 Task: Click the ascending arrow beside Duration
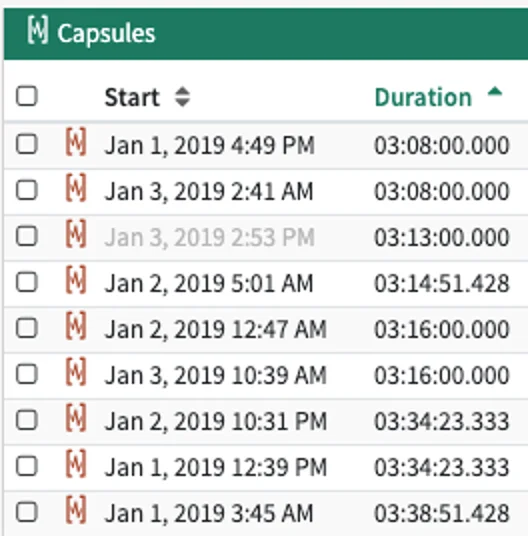(x=495, y=92)
